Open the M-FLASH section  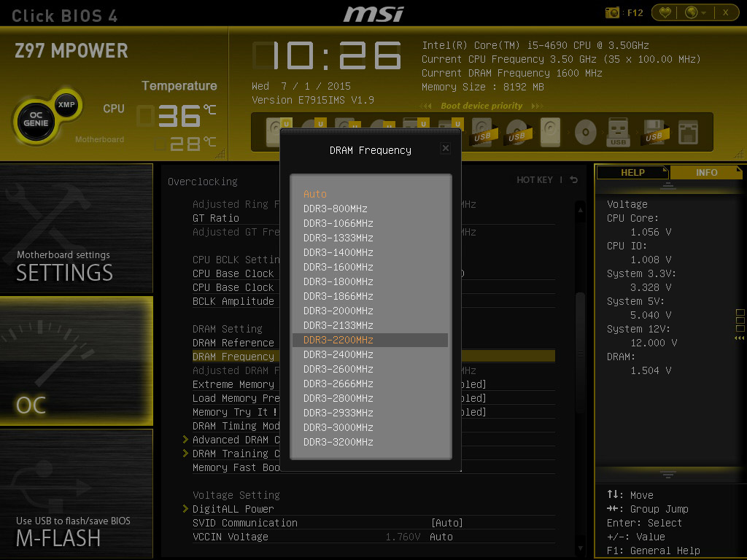76,494
